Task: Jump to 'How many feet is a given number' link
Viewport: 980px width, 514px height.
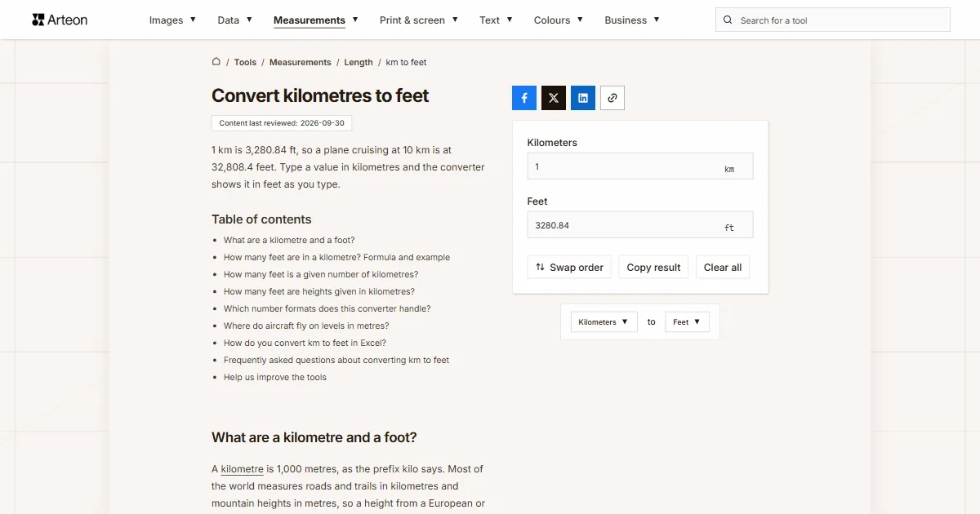Action: (x=321, y=275)
